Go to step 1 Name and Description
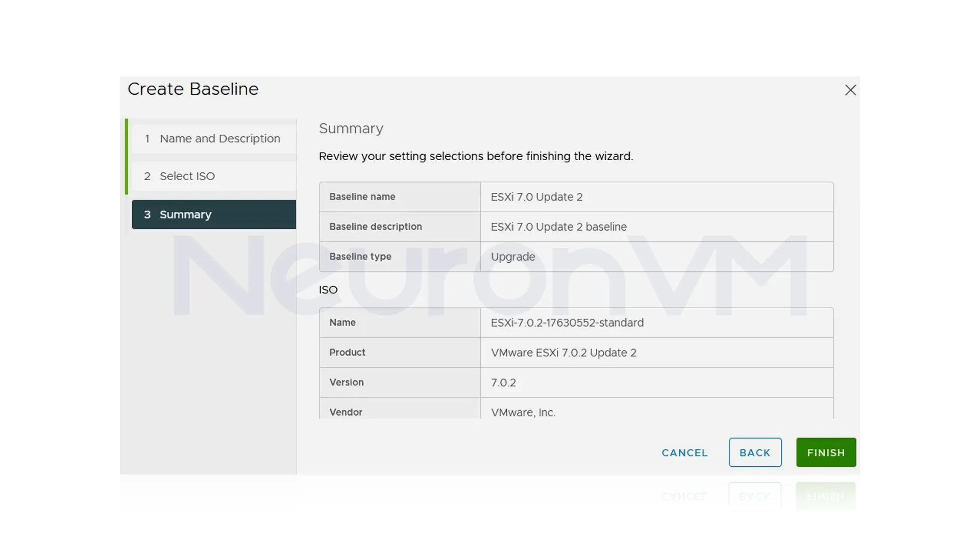Viewport: 980px width, 551px height. 213,138
